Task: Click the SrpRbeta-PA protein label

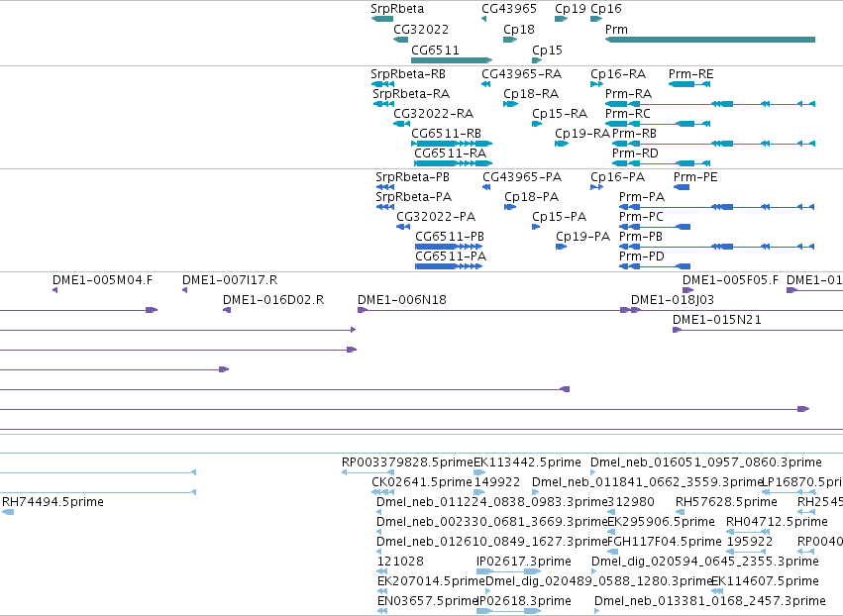Action: tap(413, 197)
